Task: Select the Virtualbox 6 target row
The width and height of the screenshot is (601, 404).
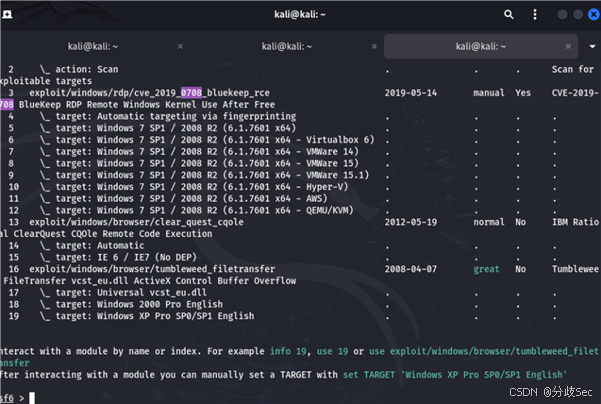Action: pyautogui.click(x=215, y=140)
